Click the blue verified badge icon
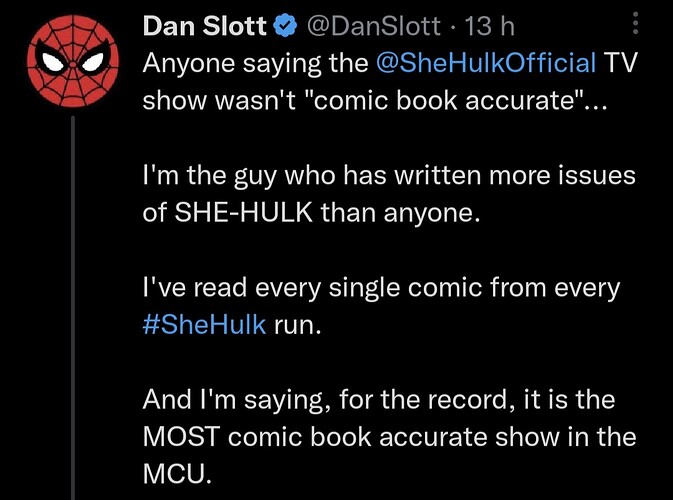673x500 pixels. click(x=285, y=26)
